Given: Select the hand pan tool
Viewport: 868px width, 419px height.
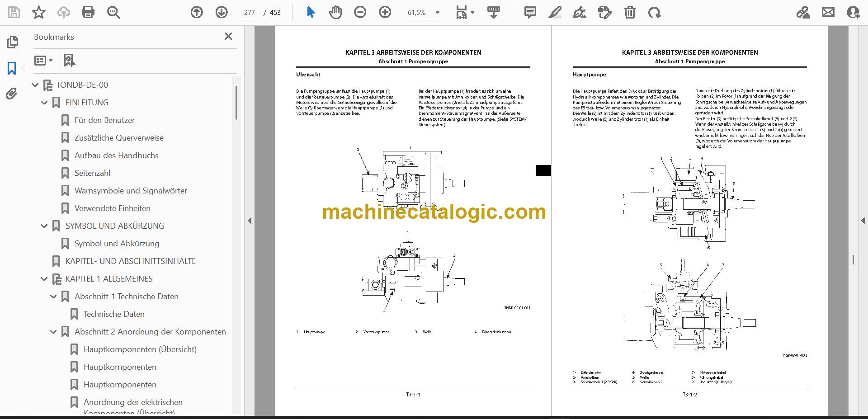Looking at the screenshot, I should pyautogui.click(x=335, y=12).
